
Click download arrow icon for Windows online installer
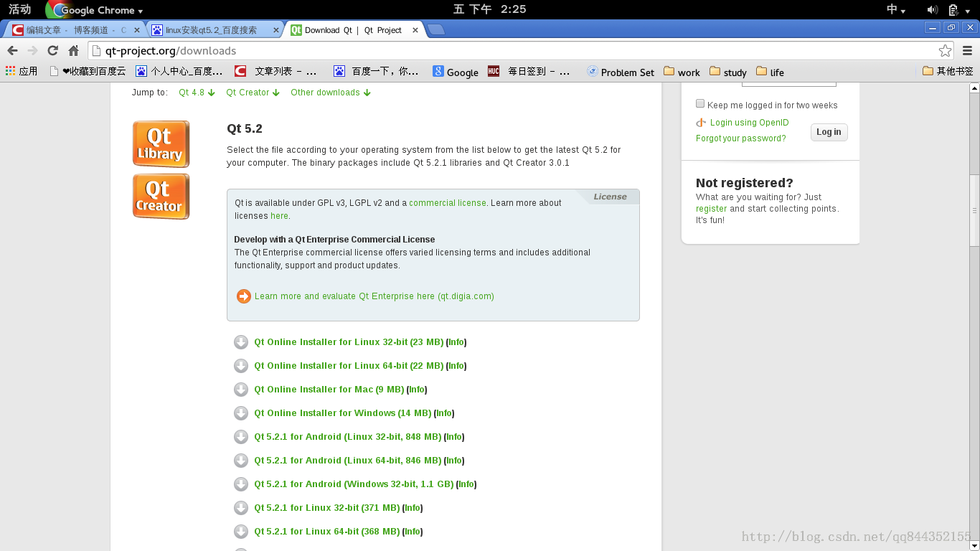pyautogui.click(x=241, y=413)
